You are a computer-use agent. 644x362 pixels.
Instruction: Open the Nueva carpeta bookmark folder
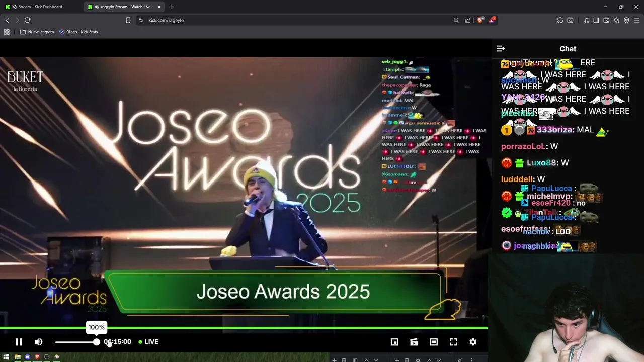coord(37,32)
